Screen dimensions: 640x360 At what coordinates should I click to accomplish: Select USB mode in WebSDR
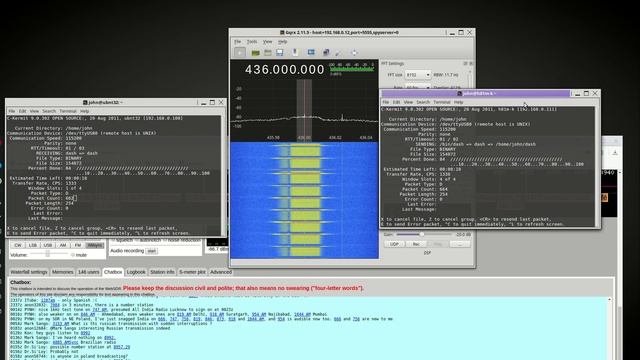tap(48, 245)
